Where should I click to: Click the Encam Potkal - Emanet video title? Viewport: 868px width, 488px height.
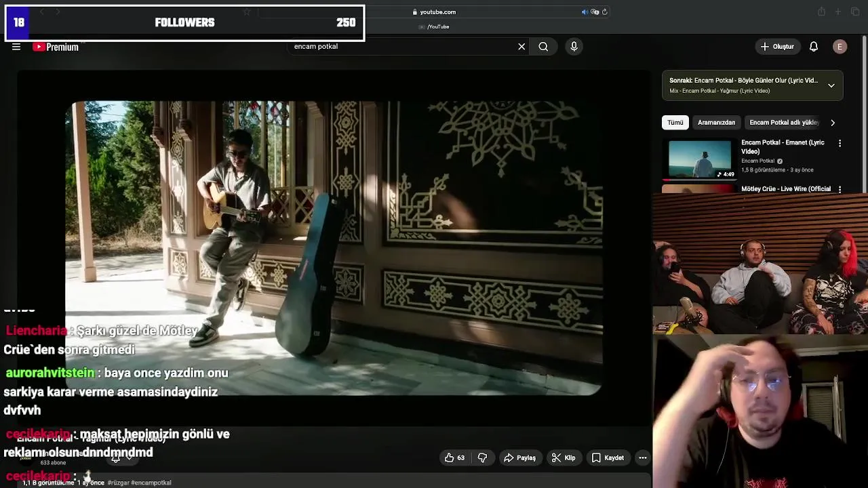pyautogui.click(x=783, y=147)
